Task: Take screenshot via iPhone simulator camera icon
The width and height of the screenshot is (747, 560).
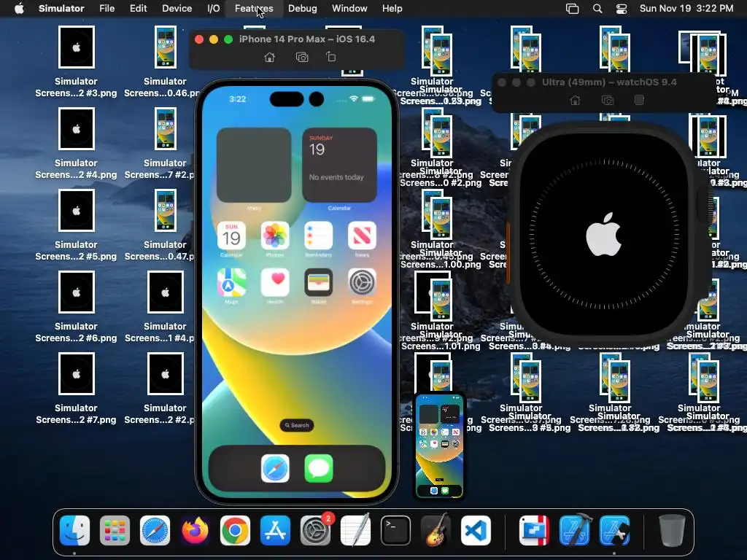Action: 302,57
